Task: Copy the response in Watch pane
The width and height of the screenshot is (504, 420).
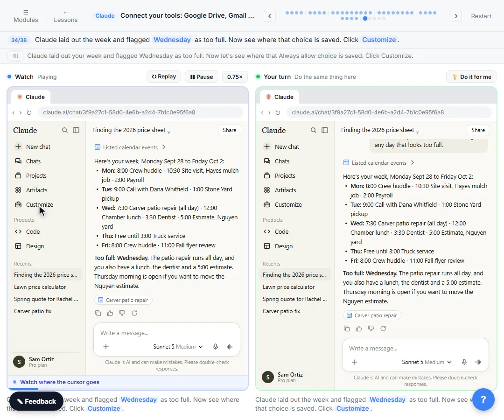Action: point(98,313)
